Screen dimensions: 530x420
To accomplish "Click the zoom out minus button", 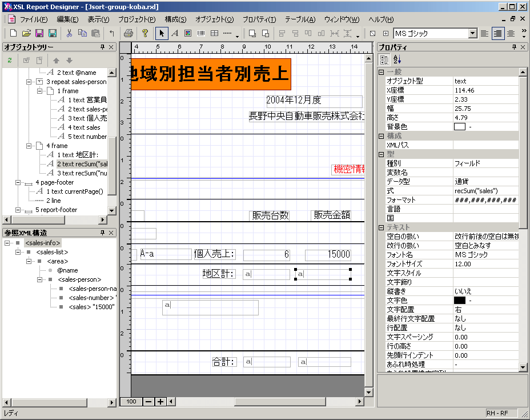I will pos(148,402).
